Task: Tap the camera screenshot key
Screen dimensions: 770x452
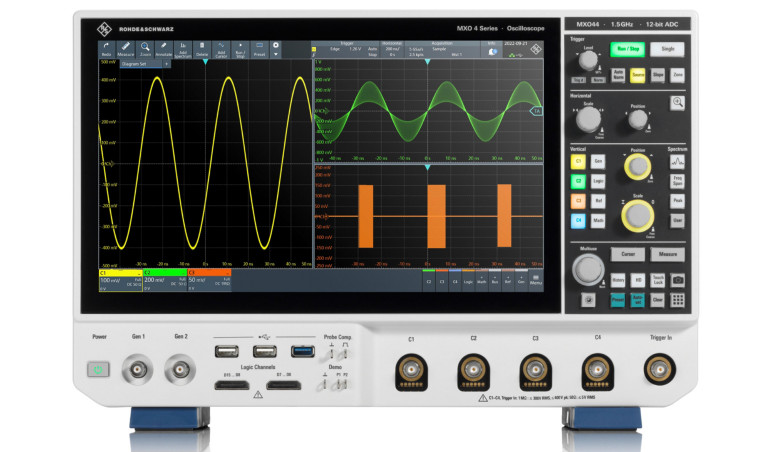Action: 678,280
